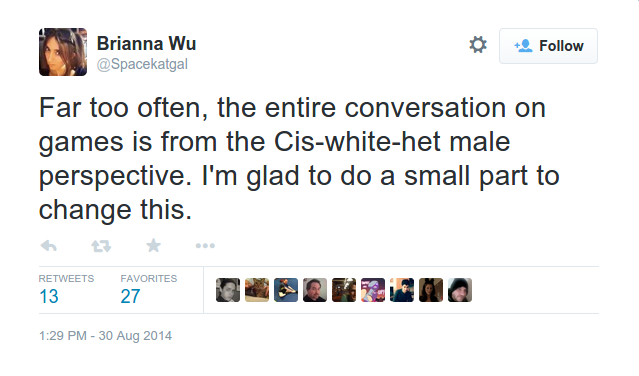The height and width of the screenshot is (376, 639).
Task: Open Brianna Wu's profile picture
Action: click(63, 52)
